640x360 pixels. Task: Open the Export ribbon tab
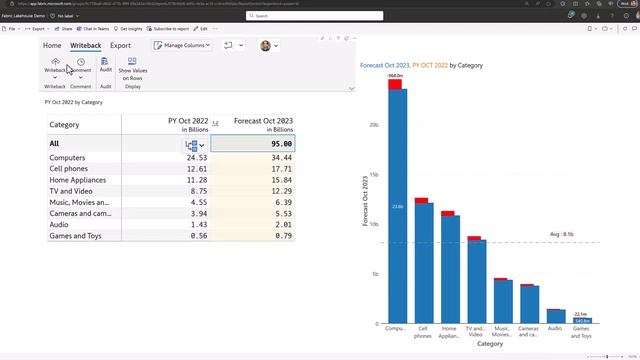pos(120,45)
